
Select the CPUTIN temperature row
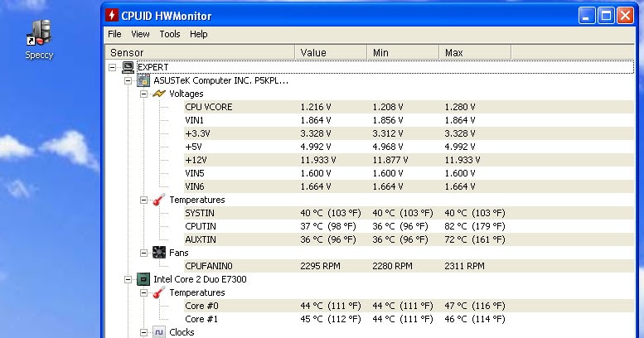[x=409, y=226]
